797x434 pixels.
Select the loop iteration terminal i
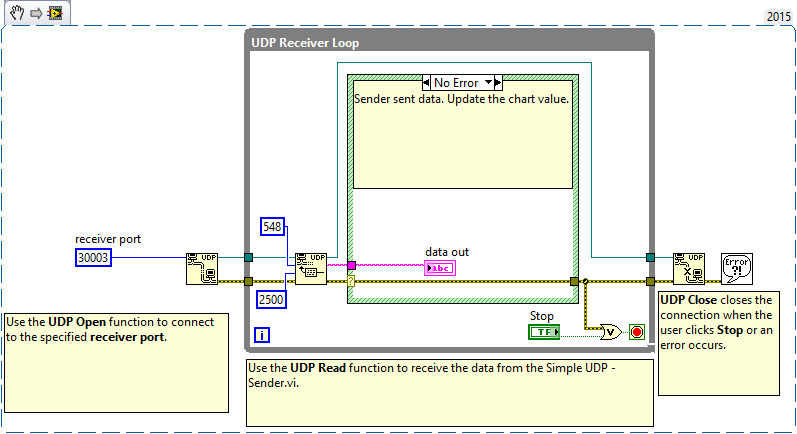point(262,335)
